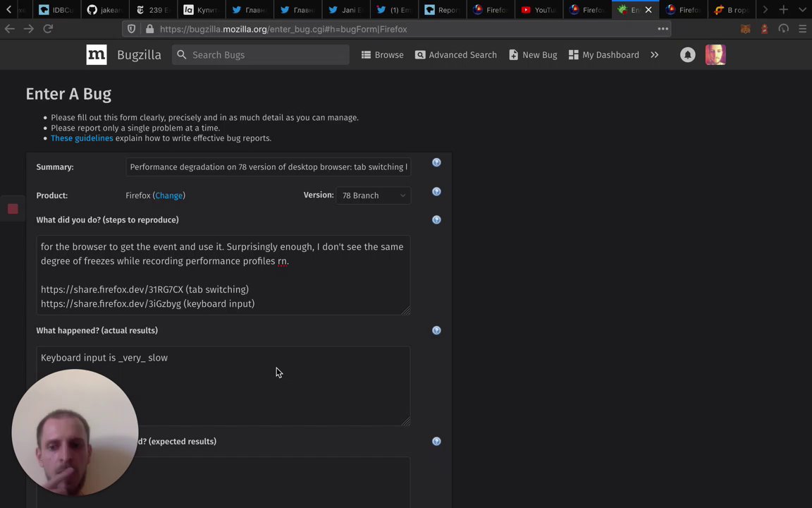Click into the steps to reproduce textarea
812x508 pixels.
pyautogui.click(x=223, y=274)
